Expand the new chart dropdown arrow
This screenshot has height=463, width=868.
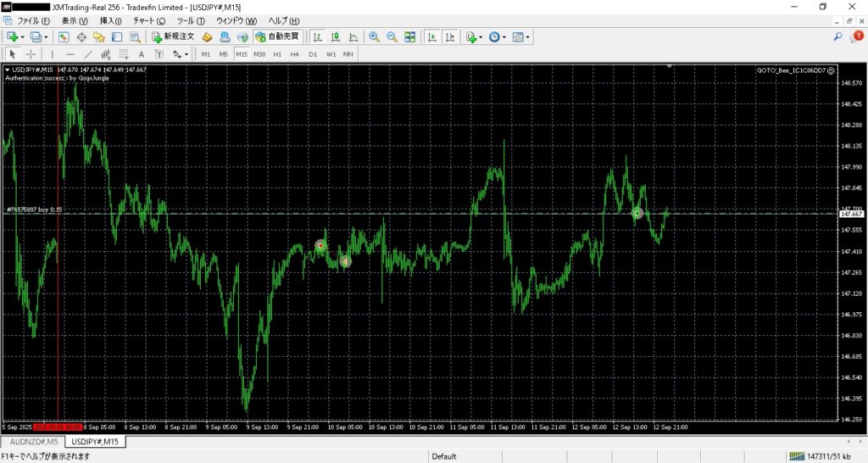tap(22, 37)
